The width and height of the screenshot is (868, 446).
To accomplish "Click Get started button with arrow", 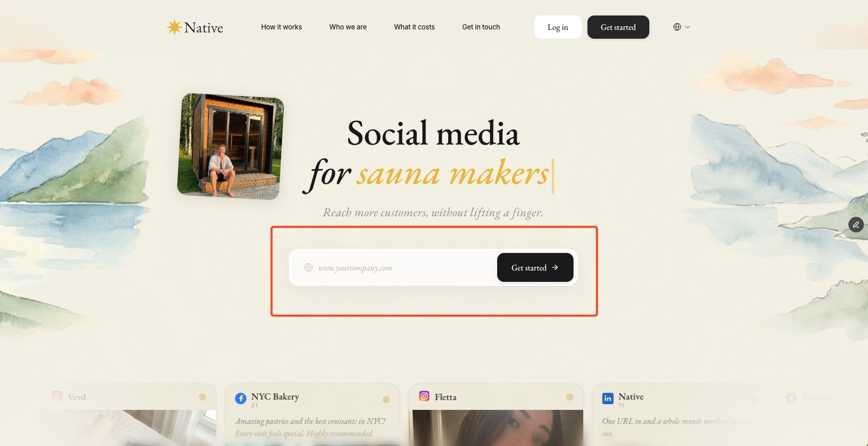I will pyautogui.click(x=535, y=267).
